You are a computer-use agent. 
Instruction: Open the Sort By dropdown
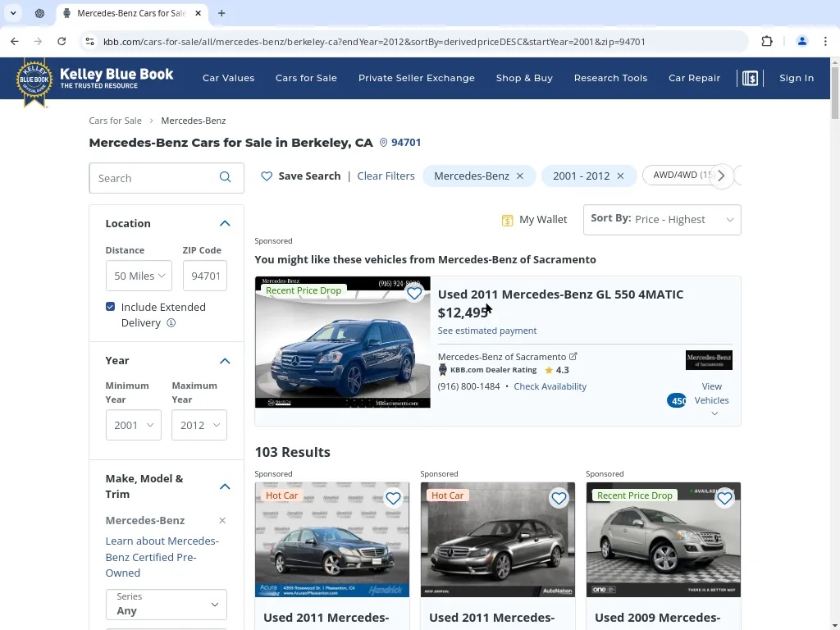click(x=661, y=220)
